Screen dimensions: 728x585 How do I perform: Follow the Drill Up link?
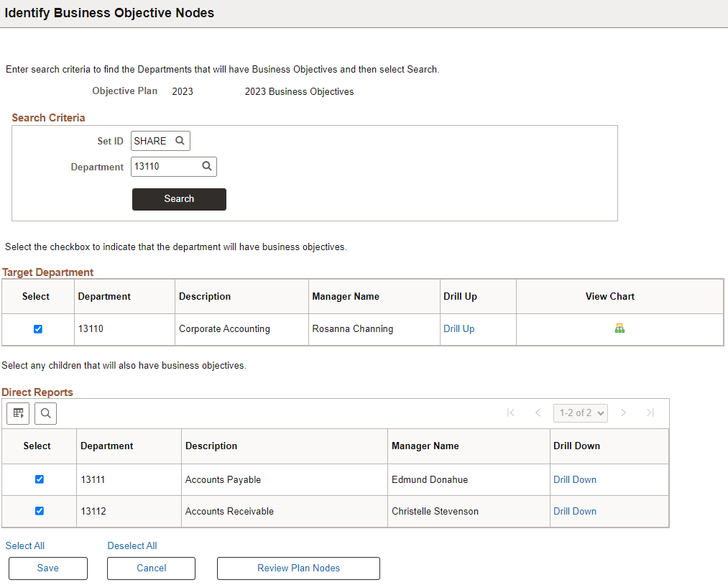[x=459, y=328]
